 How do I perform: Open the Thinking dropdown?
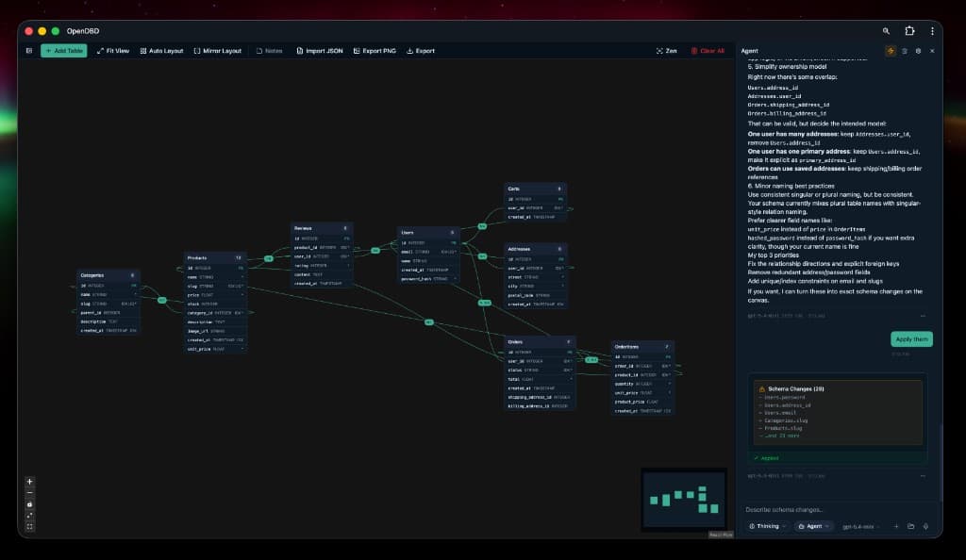pos(767,526)
